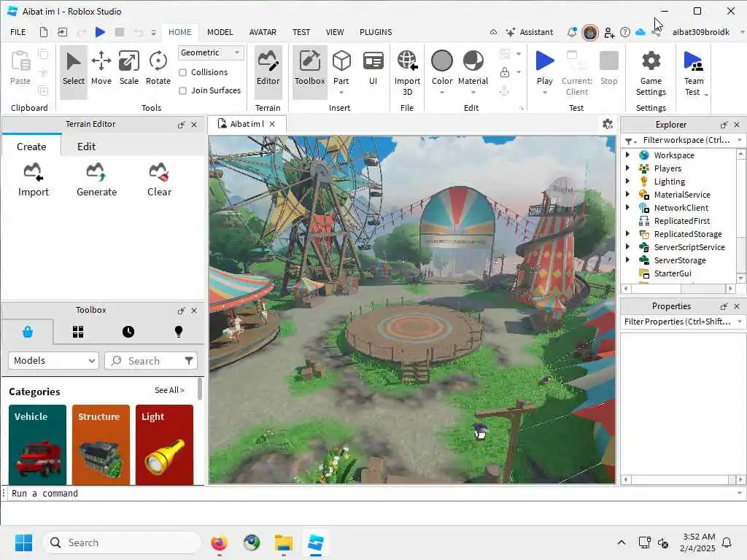Expand the Lighting node
747x560 pixels.
point(627,181)
